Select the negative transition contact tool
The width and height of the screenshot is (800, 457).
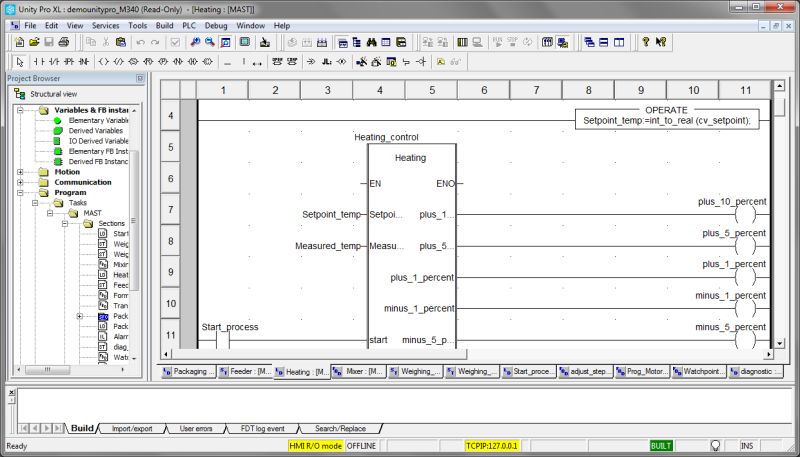click(84, 62)
